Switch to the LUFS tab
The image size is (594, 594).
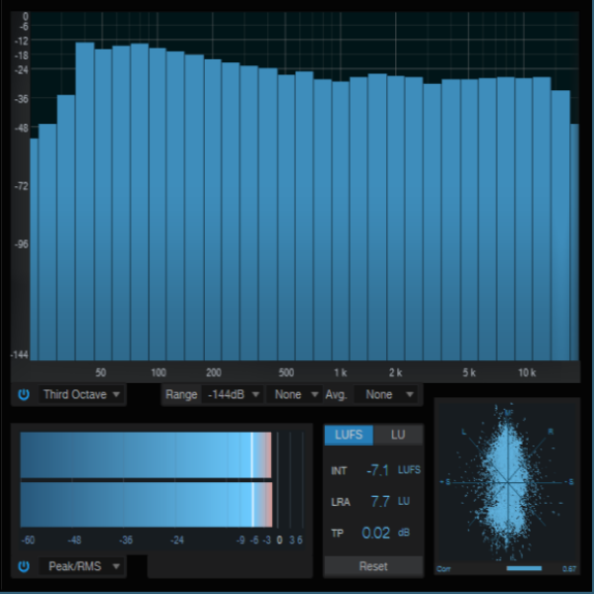[349, 435]
